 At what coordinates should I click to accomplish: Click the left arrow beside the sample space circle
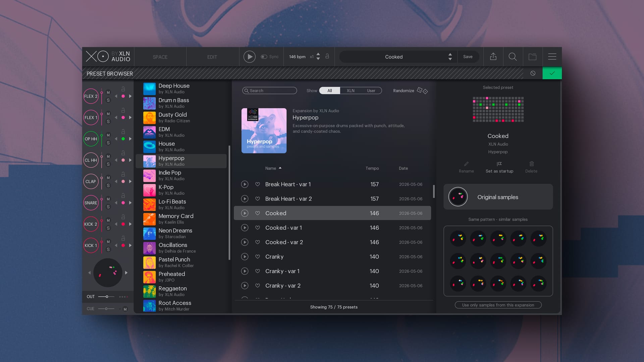[89, 273]
